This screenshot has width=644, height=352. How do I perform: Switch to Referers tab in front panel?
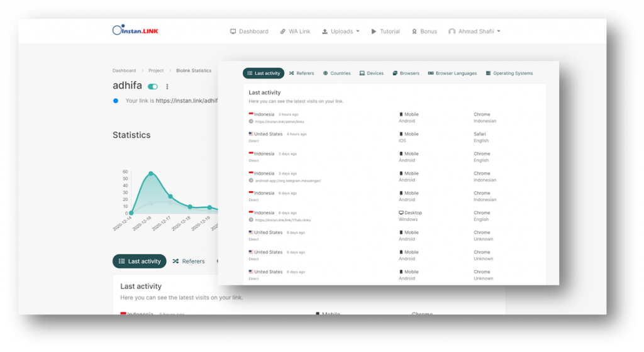(301, 73)
